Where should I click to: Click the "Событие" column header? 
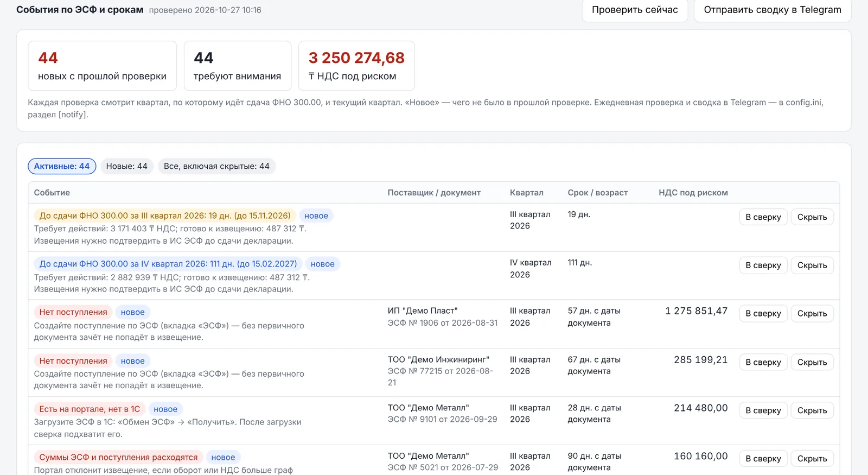coord(52,193)
